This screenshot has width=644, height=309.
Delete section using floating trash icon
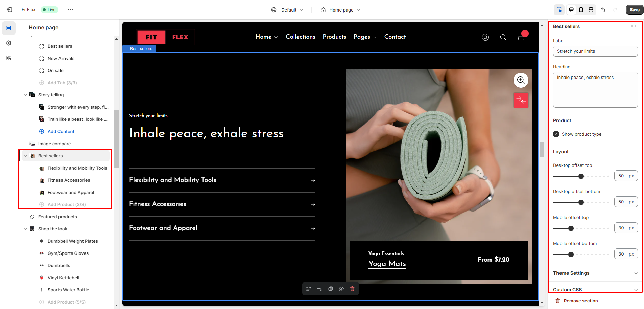tap(352, 289)
